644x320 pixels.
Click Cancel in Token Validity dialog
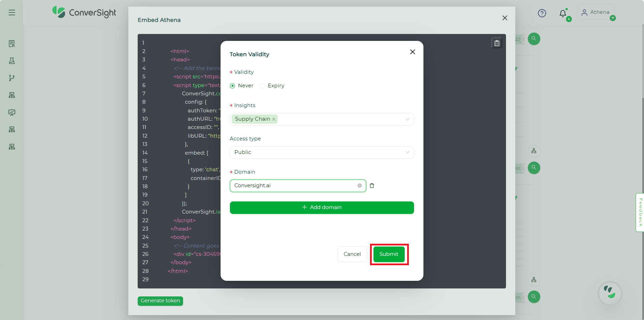click(x=352, y=254)
